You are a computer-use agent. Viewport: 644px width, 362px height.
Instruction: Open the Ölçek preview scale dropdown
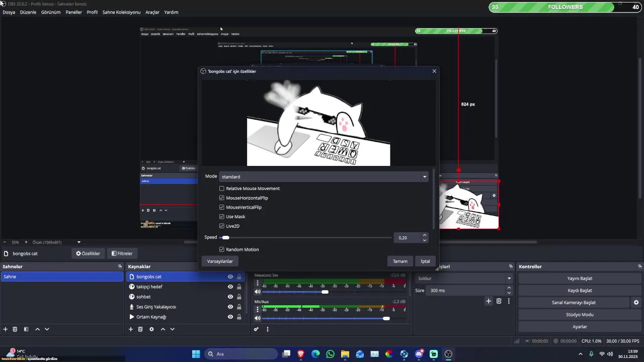point(56,242)
